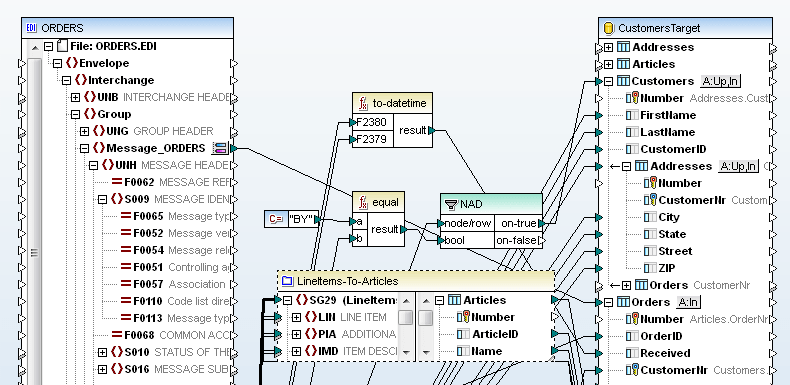790x385 pixels.
Task: Click the annotation icon next to Message_ORDERS
Action: click(x=220, y=148)
